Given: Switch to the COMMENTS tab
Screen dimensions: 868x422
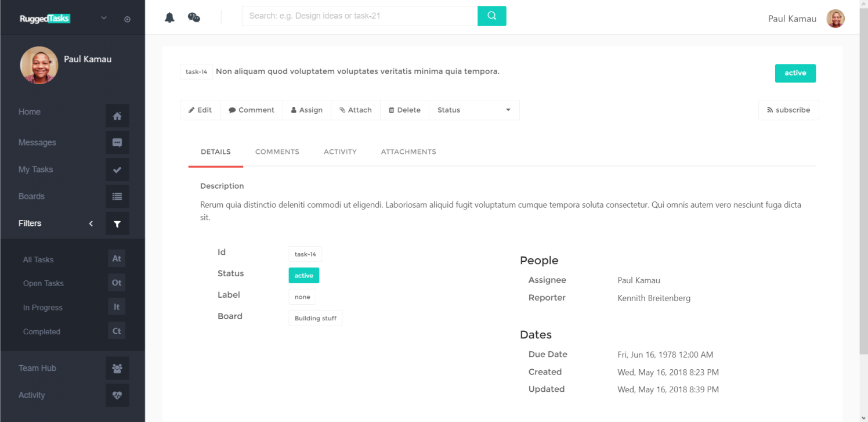Looking at the screenshot, I should [277, 152].
